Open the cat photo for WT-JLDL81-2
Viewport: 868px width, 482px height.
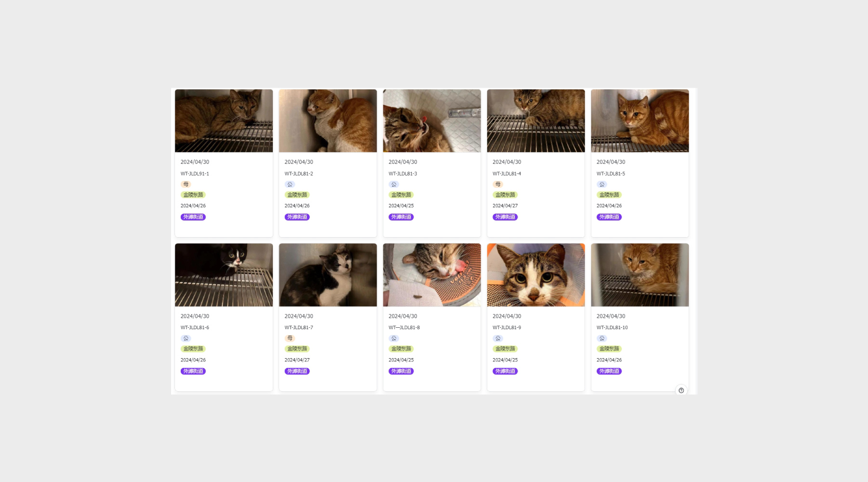point(328,121)
